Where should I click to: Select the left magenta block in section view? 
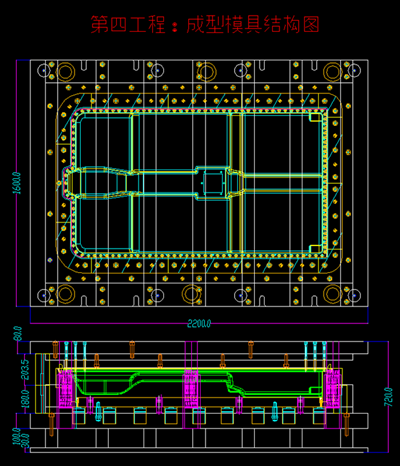pos(66,389)
